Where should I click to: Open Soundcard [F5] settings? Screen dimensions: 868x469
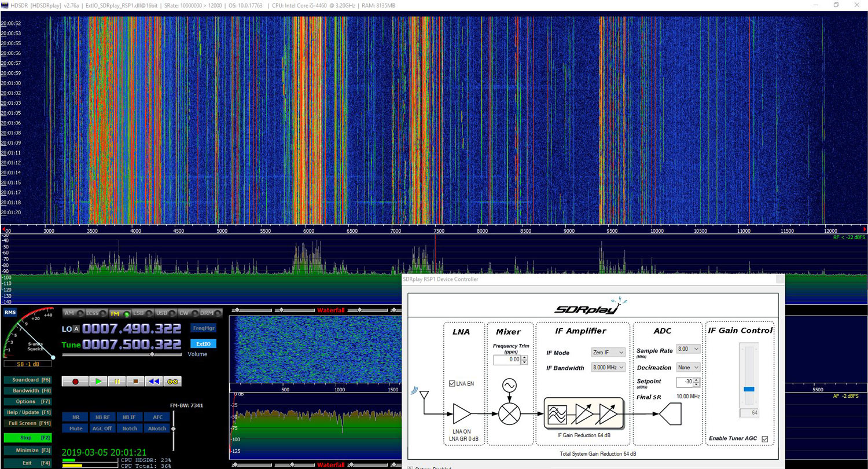pos(27,380)
